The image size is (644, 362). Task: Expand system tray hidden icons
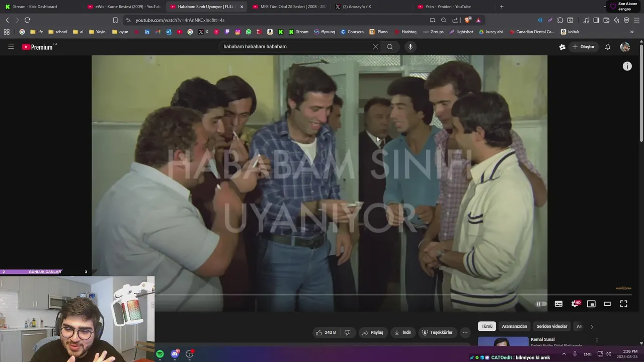(x=563, y=354)
